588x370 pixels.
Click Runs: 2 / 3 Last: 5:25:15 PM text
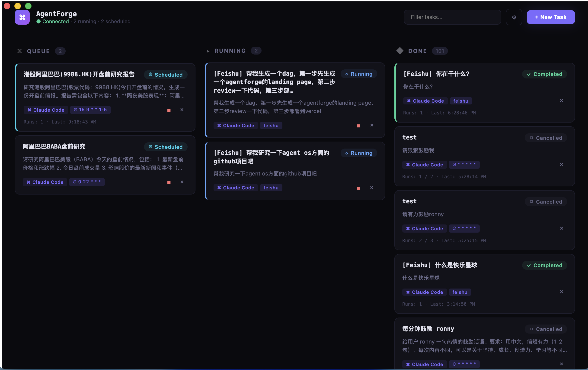pos(444,240)
